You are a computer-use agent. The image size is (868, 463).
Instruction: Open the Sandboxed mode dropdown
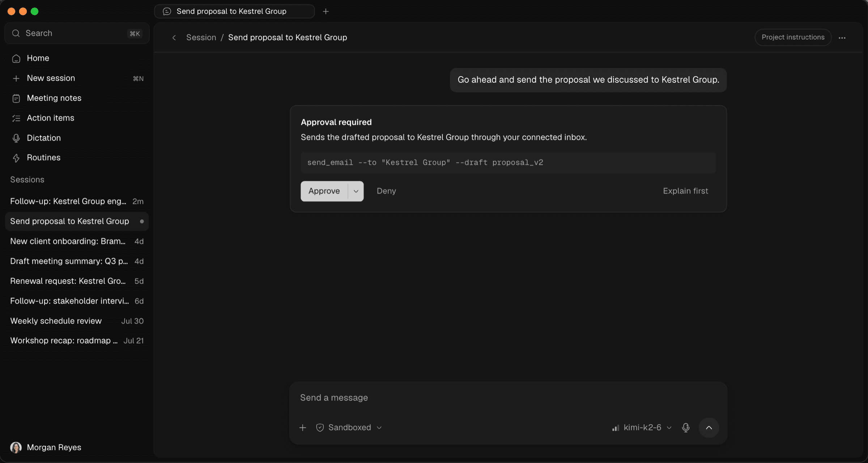[349, 428]
